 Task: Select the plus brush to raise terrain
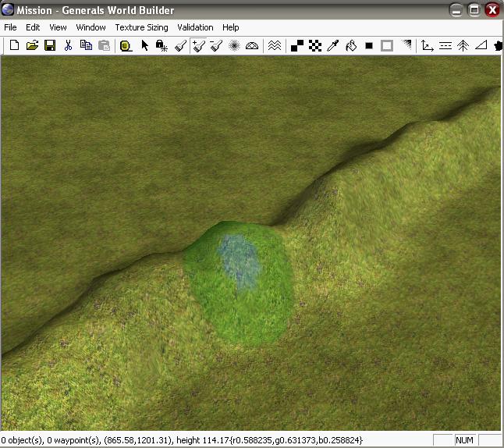[x=199, y=45]
